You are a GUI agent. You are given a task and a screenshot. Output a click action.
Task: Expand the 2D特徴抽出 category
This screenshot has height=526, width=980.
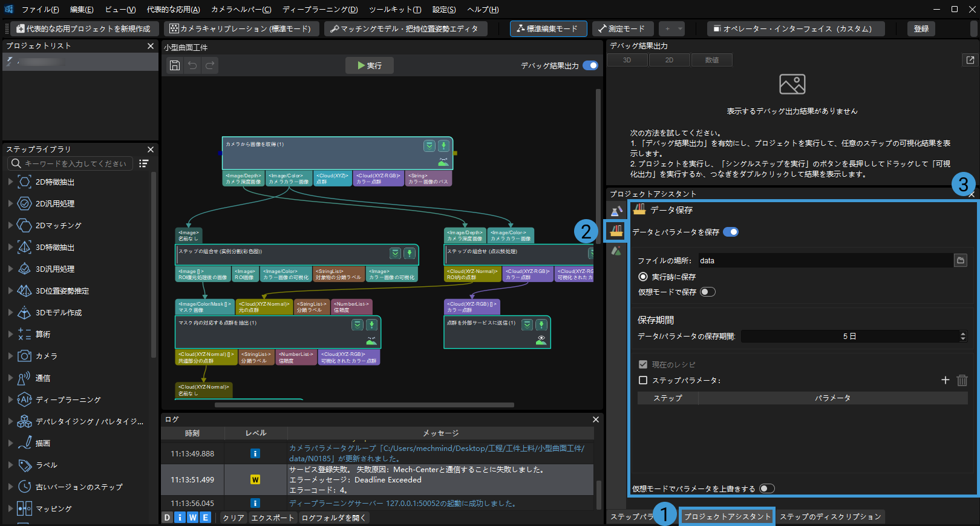(x=10, y=182)
